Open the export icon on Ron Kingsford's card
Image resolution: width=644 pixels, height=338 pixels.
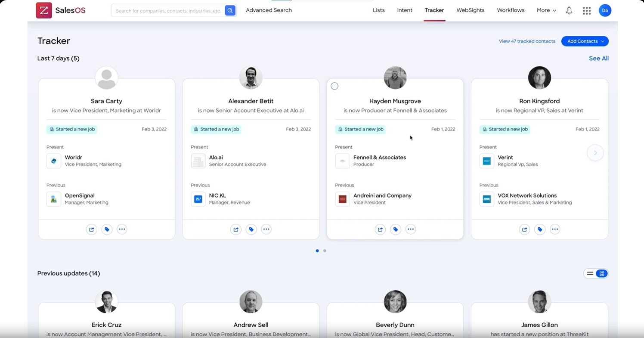[x=524, y=229]
